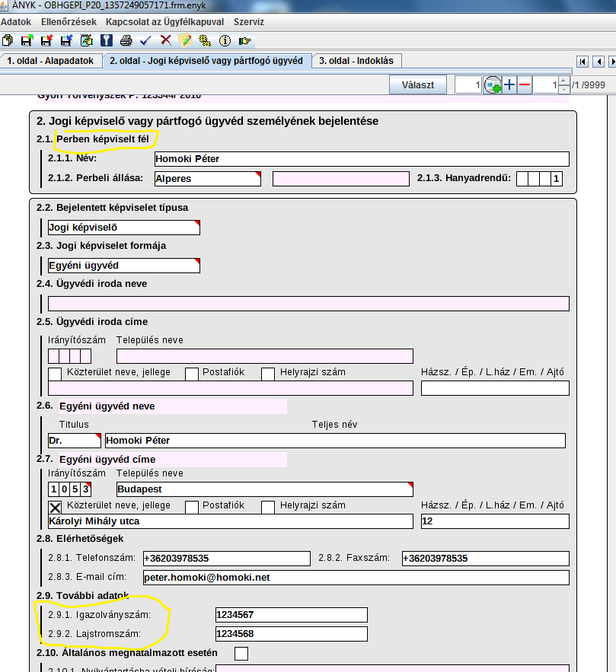
Task: Open the Adatok menu
Action: click(16, 22)
